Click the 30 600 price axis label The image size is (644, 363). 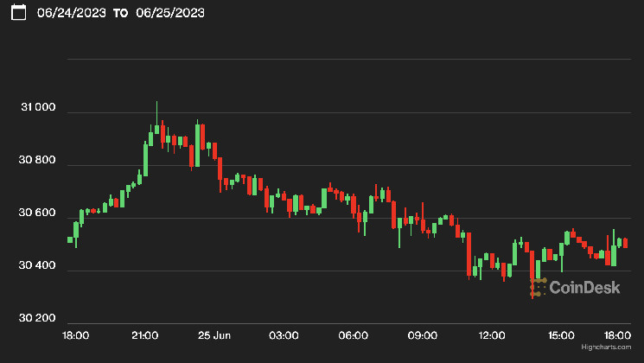coord(38,213)
